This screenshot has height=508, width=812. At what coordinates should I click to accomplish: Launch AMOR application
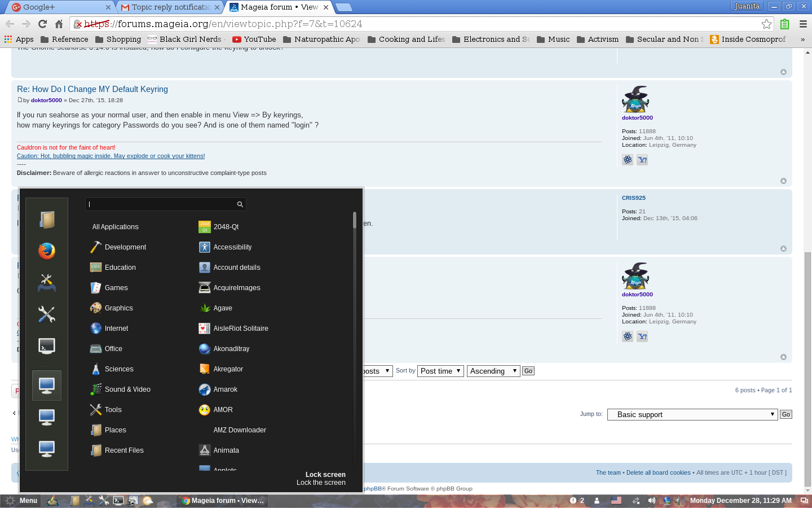tap(216, 410)
